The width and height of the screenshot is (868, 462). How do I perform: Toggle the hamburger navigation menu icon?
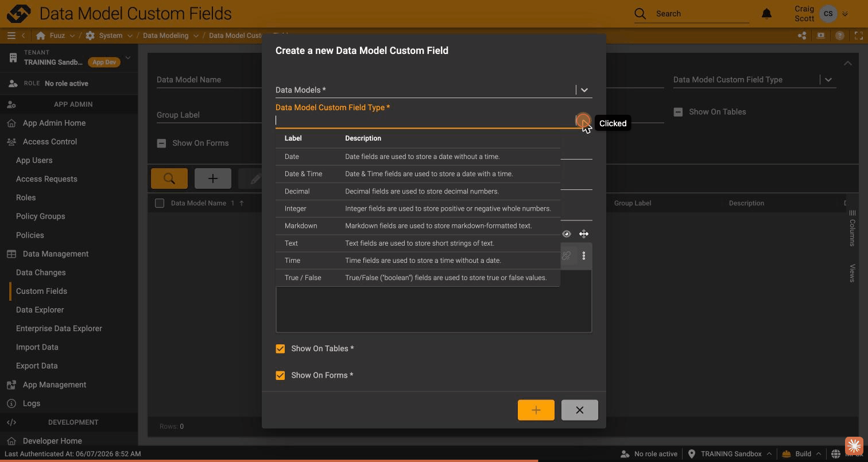(11, 36)
